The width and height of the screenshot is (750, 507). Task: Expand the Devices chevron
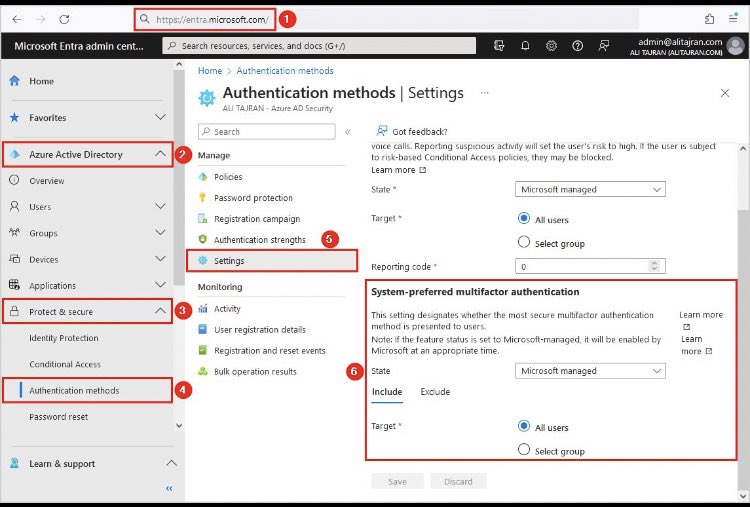(x=161, y=259)
